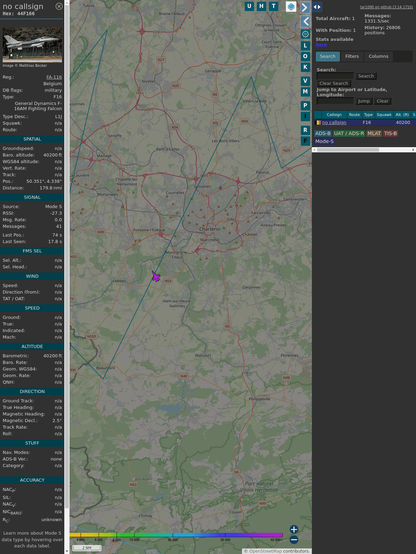Zoom in with the plus button
The height and width of the screenshot is (554, 416).
point(294,529)
